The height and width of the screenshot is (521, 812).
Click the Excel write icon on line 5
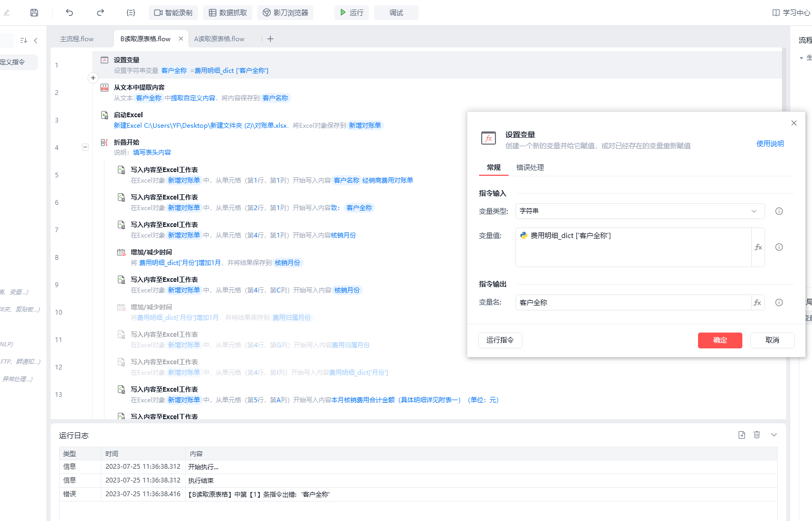(121, 170)
